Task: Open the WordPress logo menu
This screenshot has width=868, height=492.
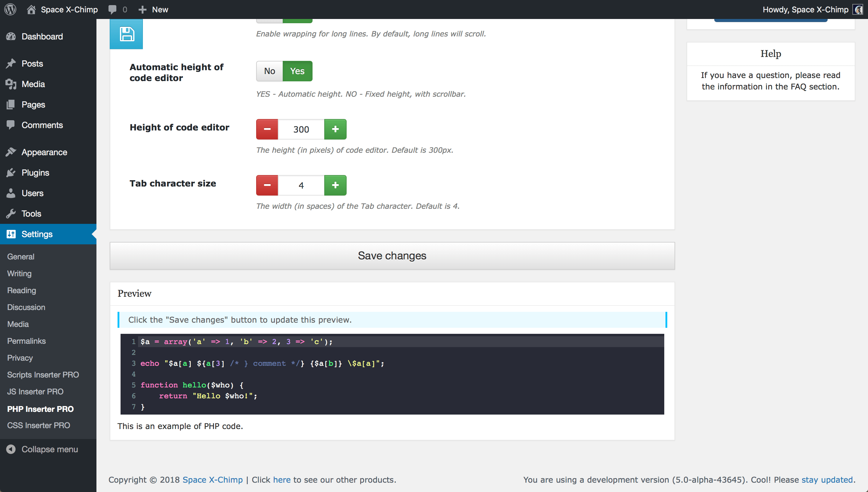Action: [11, 9]
